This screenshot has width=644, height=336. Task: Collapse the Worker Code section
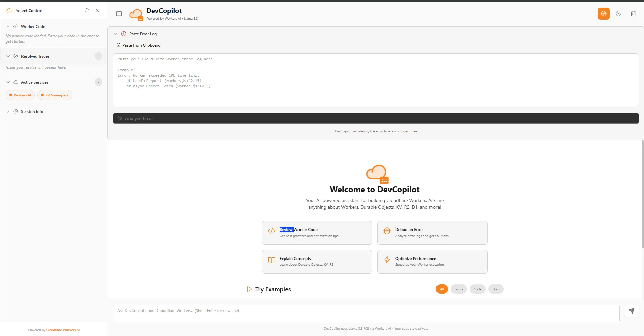8,26
